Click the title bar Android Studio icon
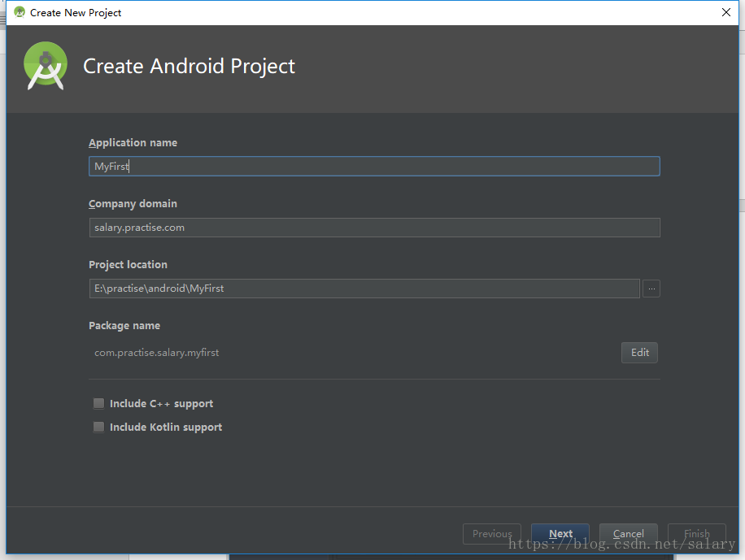This screenshot has width=745, height=560. 20,12
